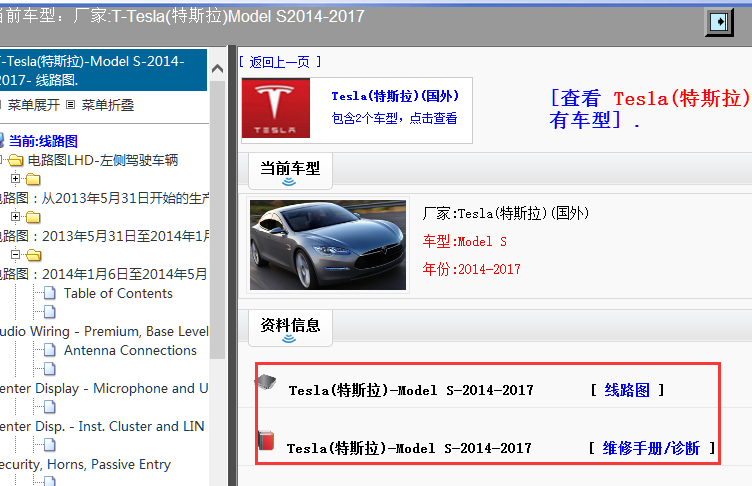Open Center Display - Microphone tree item

tap(104, 388)
